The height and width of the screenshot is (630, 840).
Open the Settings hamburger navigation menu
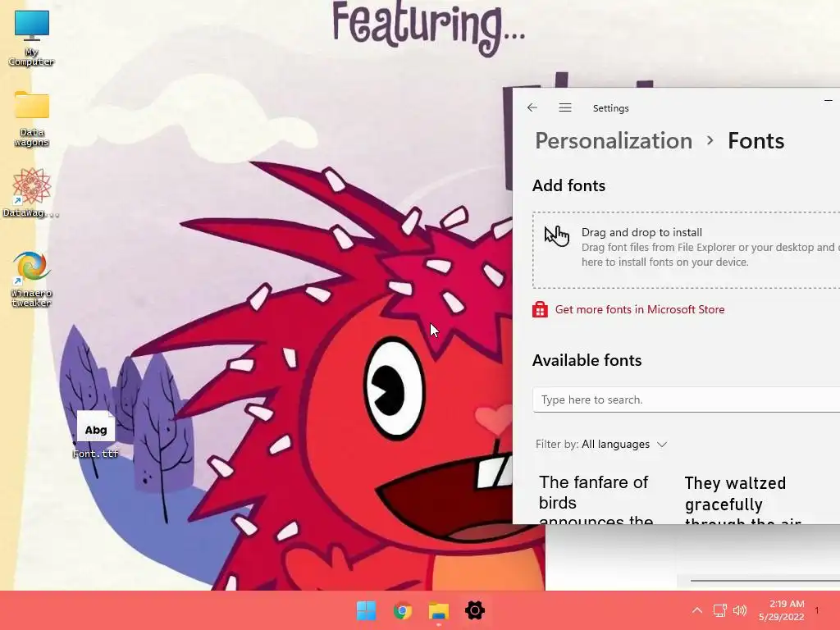click(x=565, y=107)
